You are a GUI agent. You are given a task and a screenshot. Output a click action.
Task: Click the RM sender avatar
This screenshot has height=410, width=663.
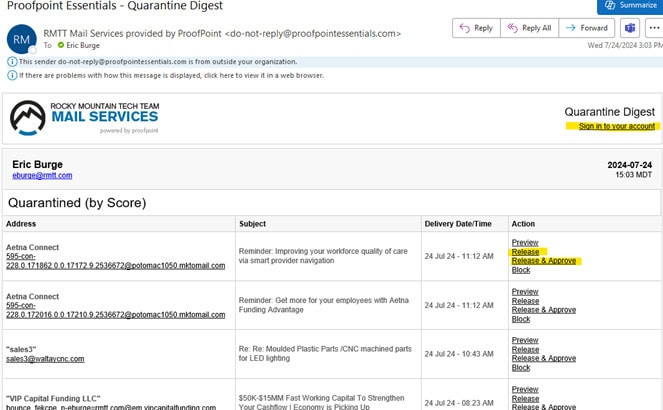pyautogui.click(x=22, y=39)
